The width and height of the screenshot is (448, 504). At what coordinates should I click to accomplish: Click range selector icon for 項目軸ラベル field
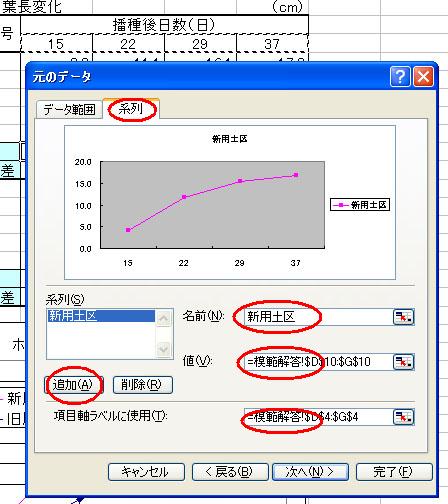pos(404,417)
